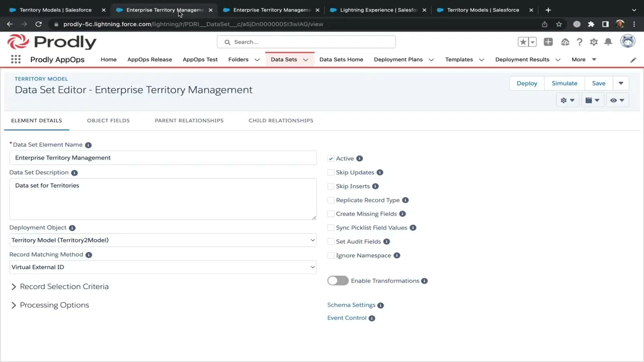Show info icon next to Event Control

372,318
